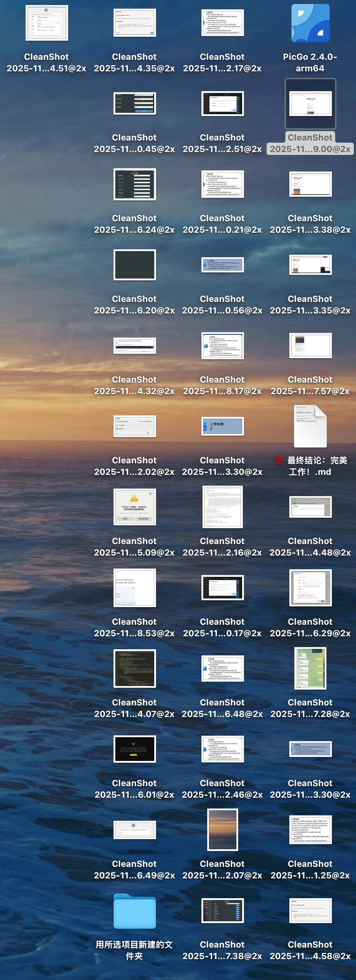356x980 pixels.
Task: Select the highlighted CleanShot 9.00@2x file
Action: click(310, 104)
